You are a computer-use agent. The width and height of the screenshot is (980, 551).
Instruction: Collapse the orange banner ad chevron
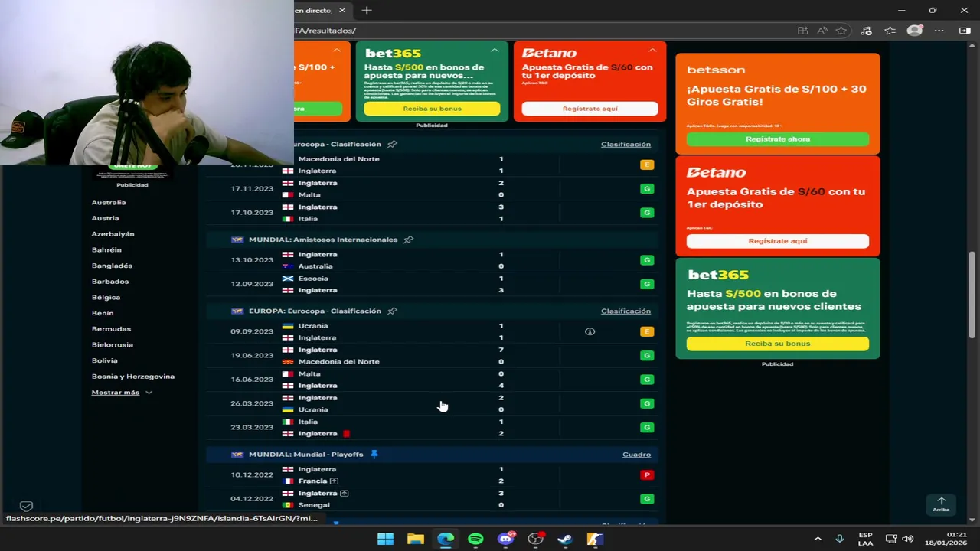coord(337,51)
